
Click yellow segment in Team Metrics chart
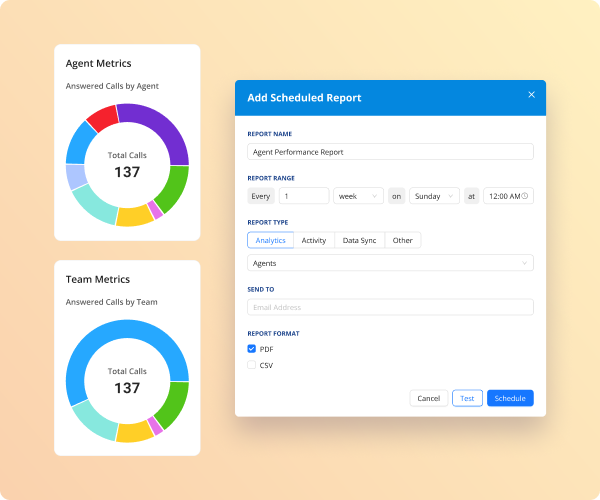(134, 432)
